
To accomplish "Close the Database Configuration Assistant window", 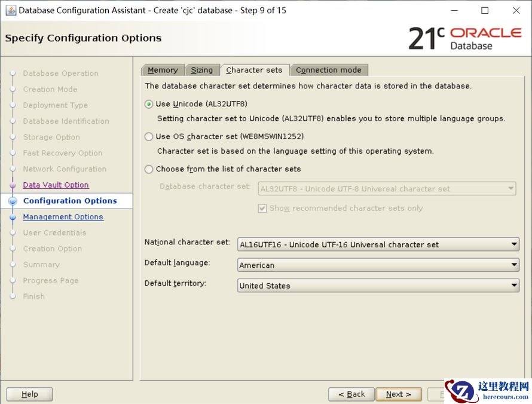I will (516, 10).
